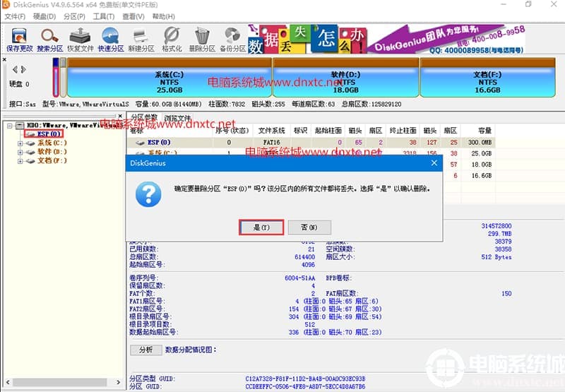Open the 备份分区 backup partition tool
The image size is (565, 392).
coord(232,40)
